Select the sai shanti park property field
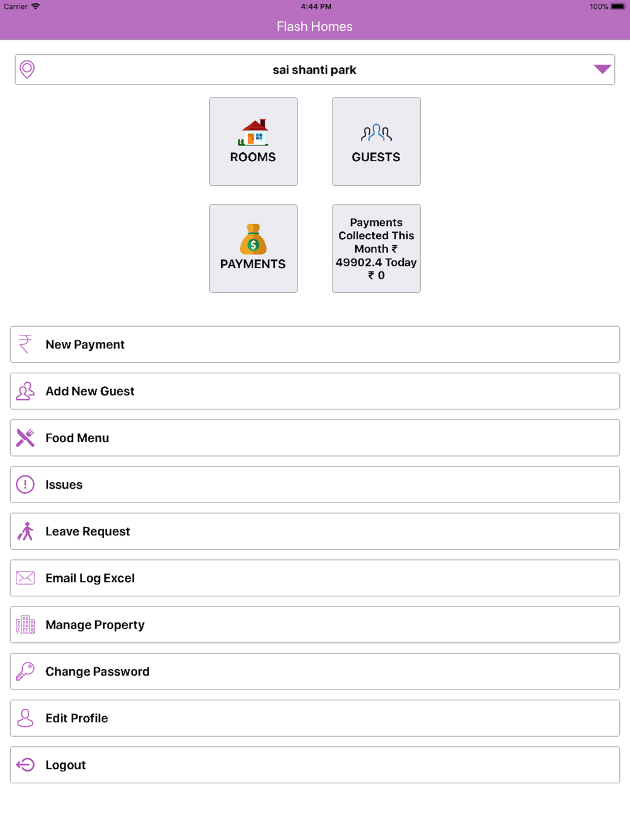Viewport: 630px width, 840px height. (x=315, y=69)
